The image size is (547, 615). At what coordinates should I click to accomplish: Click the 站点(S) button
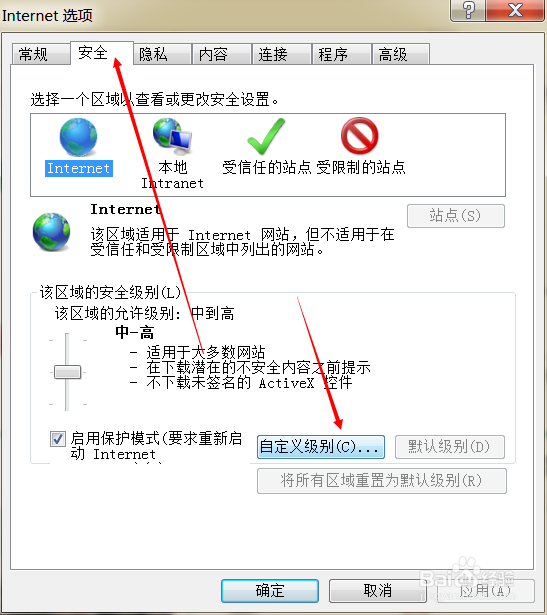pos(456,216)
